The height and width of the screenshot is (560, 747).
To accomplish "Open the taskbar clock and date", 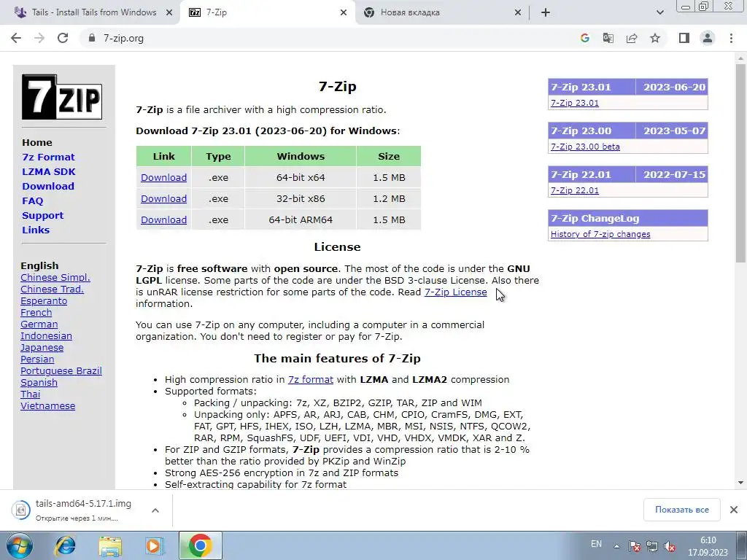I will point(708,546).
